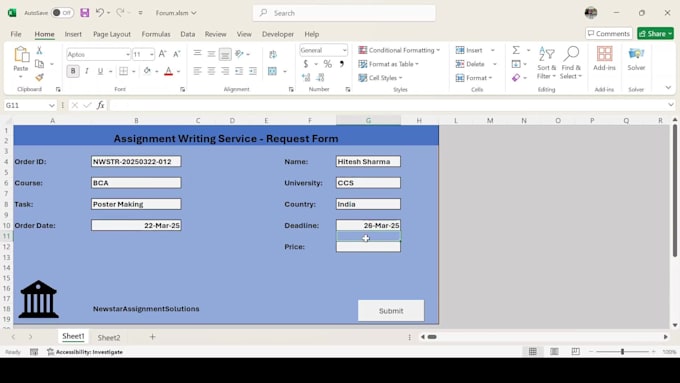Screen dimensions: 680x383
Task: Click the Format cells button
Action: tap(475, 78)
